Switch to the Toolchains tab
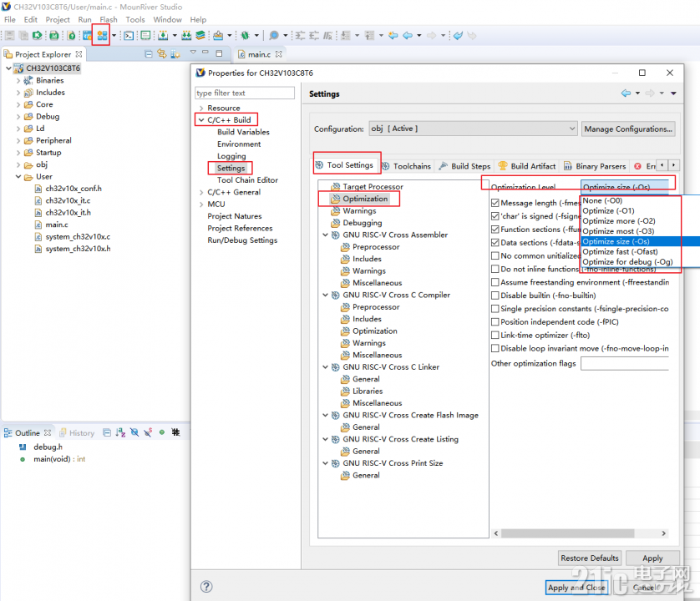 pos(407,166)
